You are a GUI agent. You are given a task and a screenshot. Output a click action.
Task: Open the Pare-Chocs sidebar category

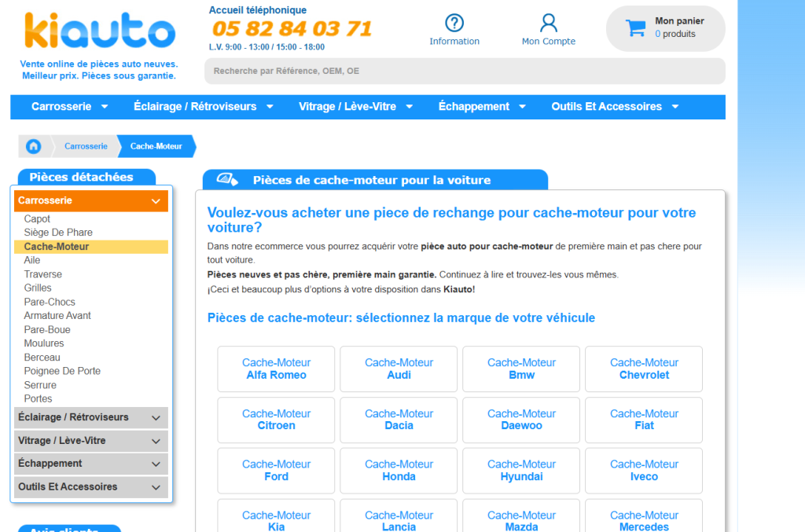tap(50, 303)
